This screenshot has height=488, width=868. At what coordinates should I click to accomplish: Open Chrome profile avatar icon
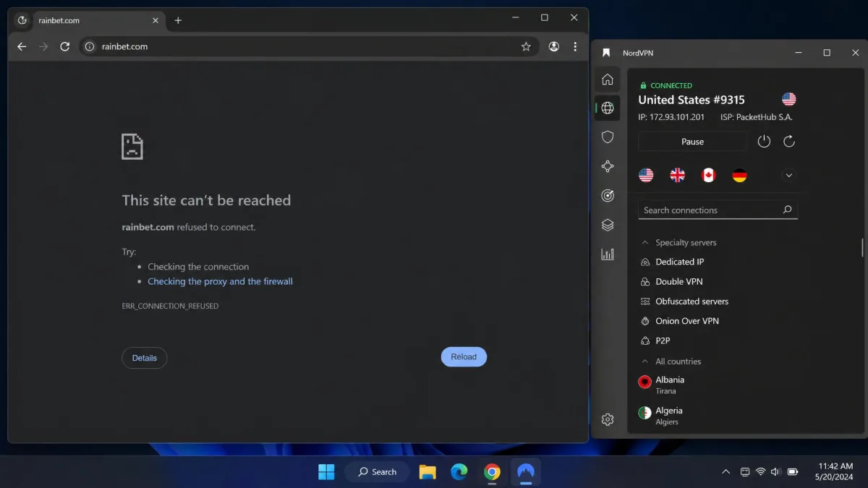click(554, 46)
